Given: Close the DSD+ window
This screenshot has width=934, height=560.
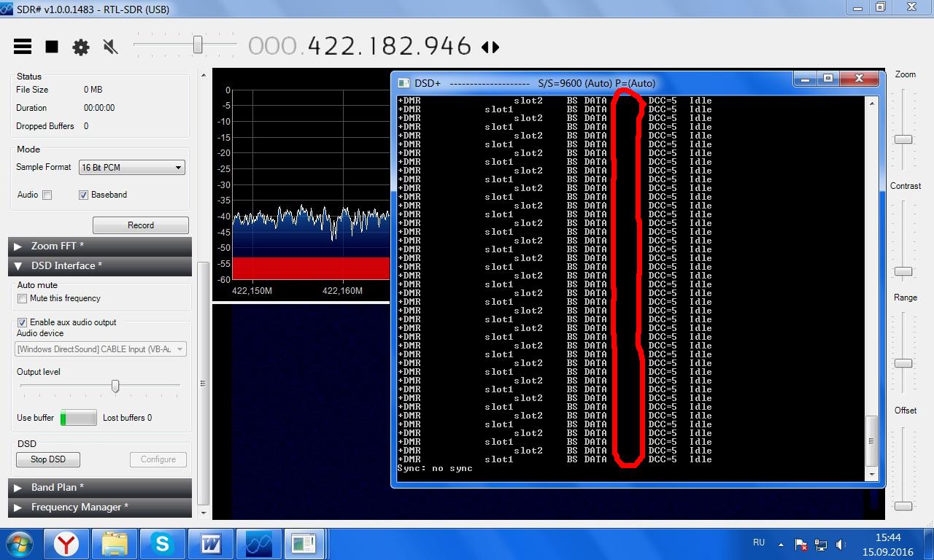Looking at the screenshot, I should point(859,79).
